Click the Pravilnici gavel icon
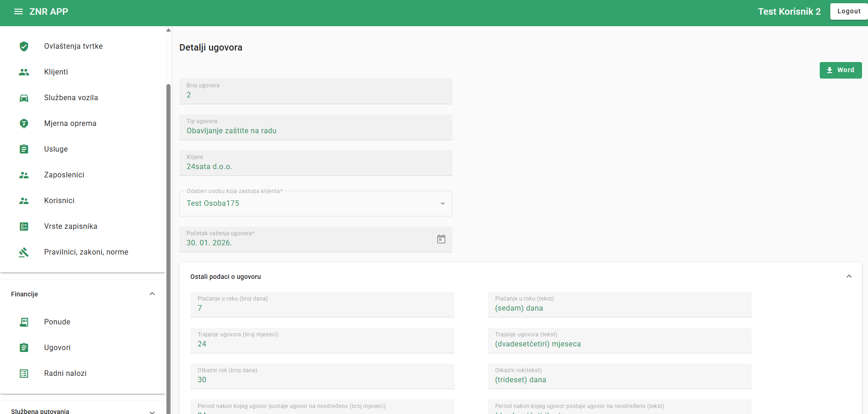 coord(24,252)
